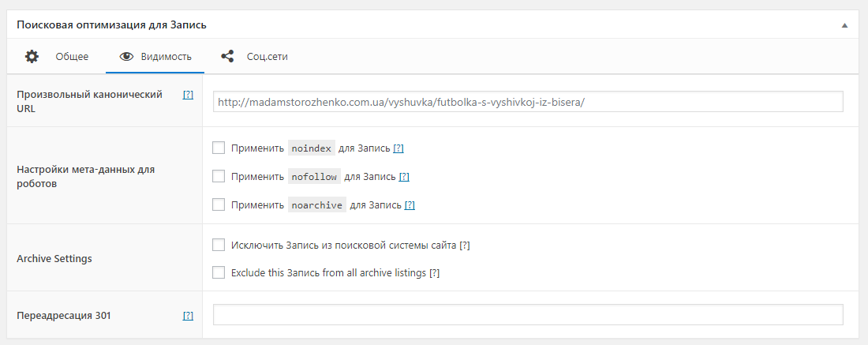Collapse the Поисковая оптимизация panel arrow

pyautogui.click(x=844, y=25)
